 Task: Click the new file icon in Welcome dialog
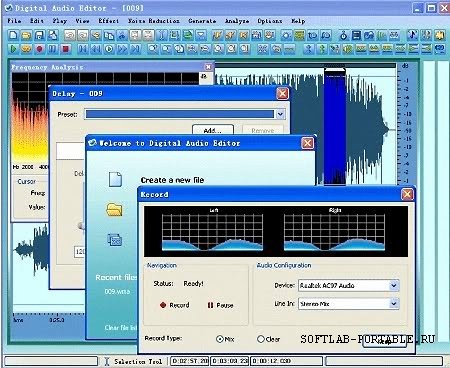point(115,179)
